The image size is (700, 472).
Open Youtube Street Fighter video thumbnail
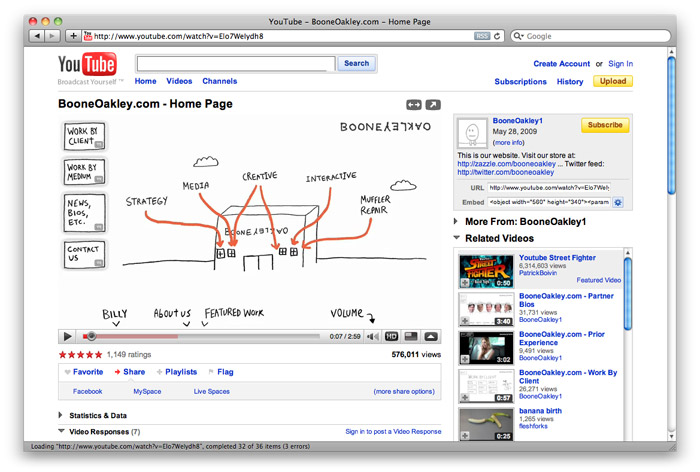486,271
